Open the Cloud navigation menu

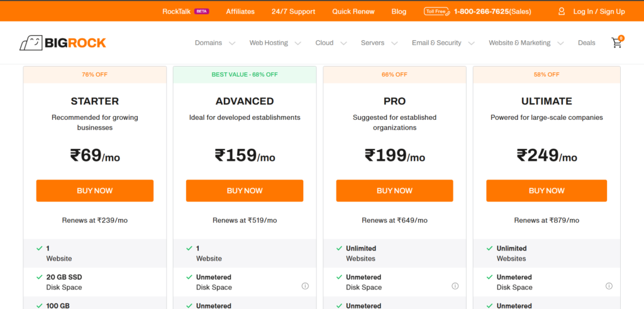331,43
